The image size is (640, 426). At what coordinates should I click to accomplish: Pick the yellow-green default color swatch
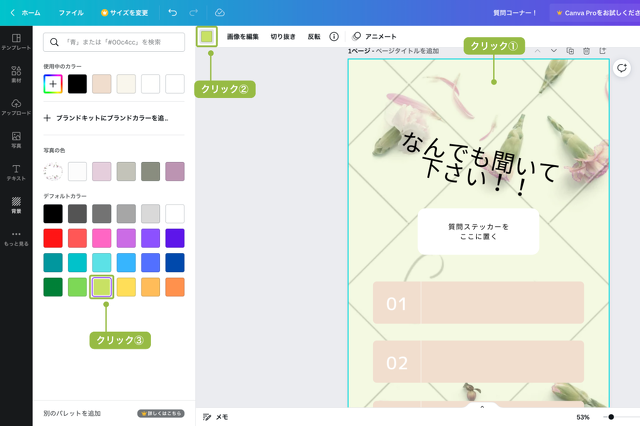click(x=102, y=287)
